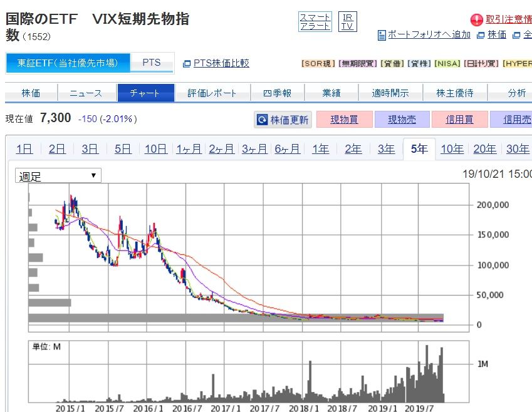The image size is (532, 412).
Task: Click the 1M volume axis label
Action: pos(482,364)
